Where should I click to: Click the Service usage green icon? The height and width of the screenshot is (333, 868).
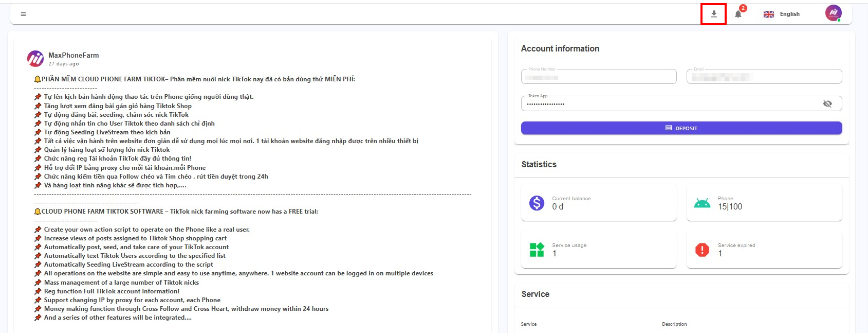click(x=537, y=250)
